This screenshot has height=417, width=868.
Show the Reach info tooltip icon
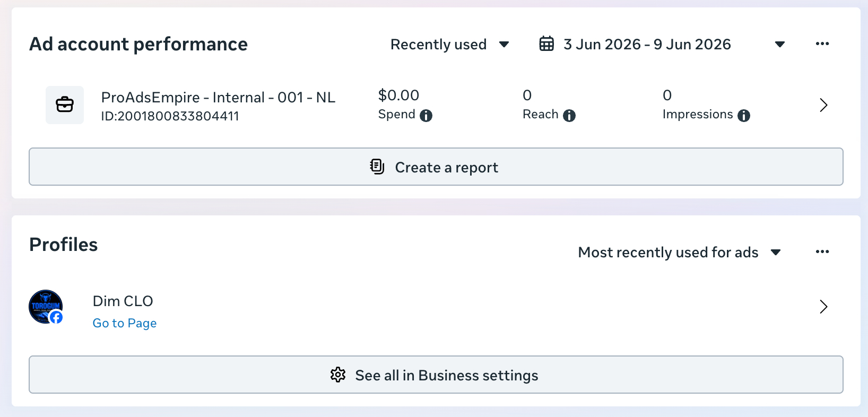[569, 116]
